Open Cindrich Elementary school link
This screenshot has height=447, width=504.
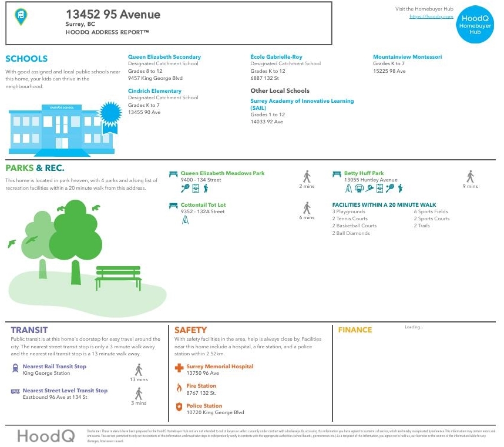154,91
